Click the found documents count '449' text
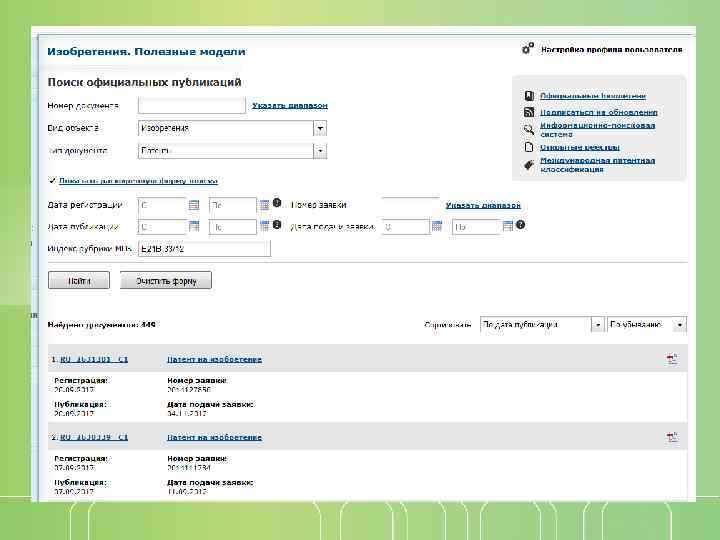720x540 pixels. coord(148,325)
